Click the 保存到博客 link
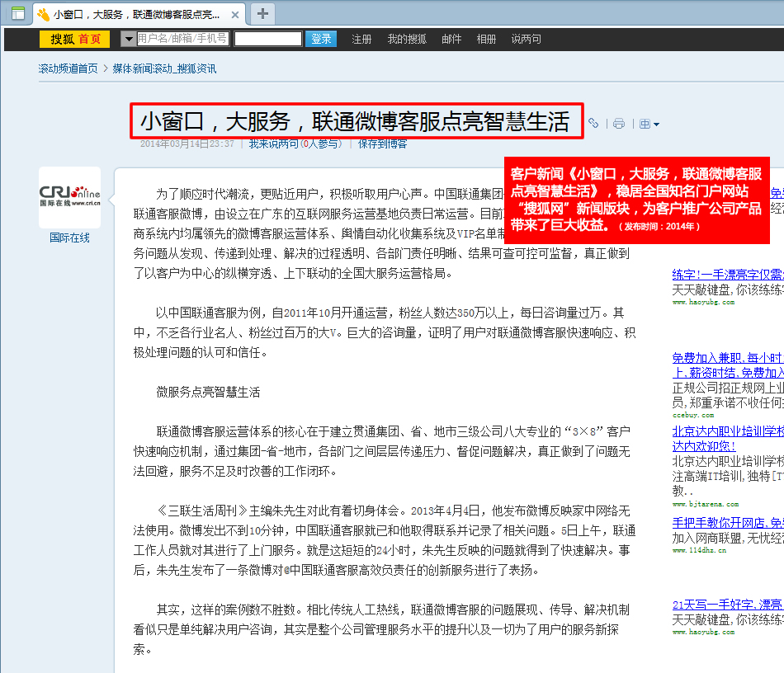 click(382, 144)
